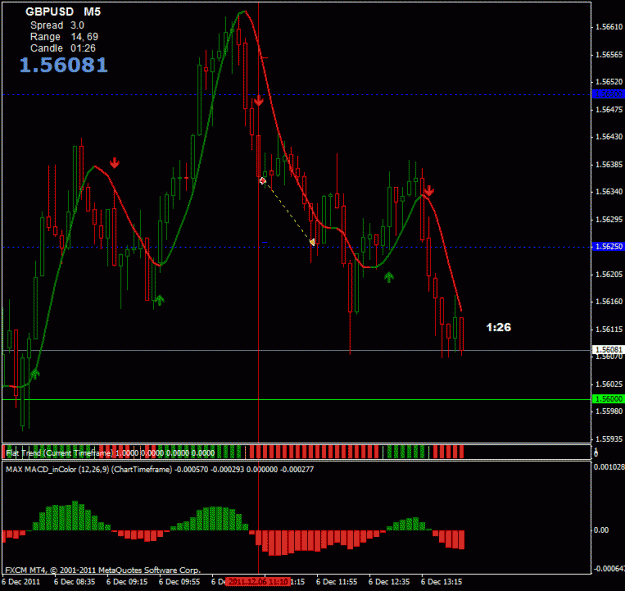625x591 pixels.
Task: Click the white 1:26 candle countdown timer
Action: (499, 327)
